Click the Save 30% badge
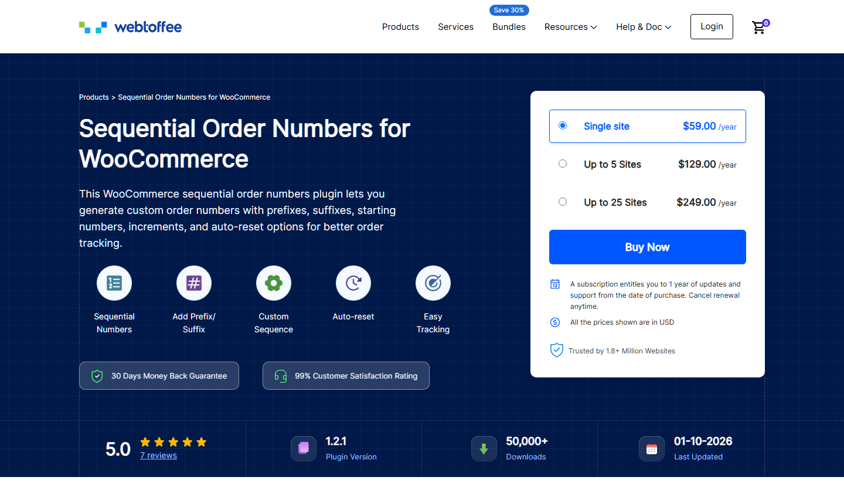The height and width of the screenshot is (504, 844). click(x=509, y=10)
